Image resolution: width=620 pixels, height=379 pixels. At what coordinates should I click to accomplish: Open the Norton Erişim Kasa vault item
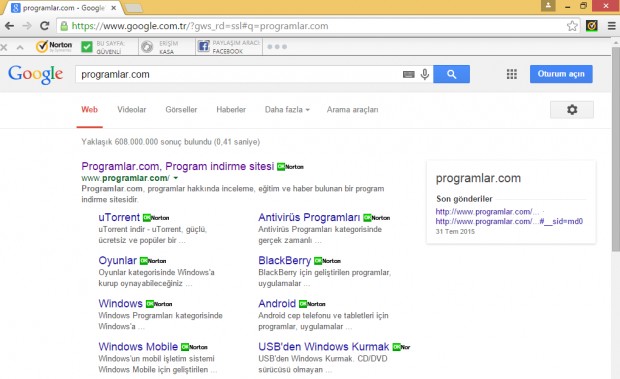[160, 47]
